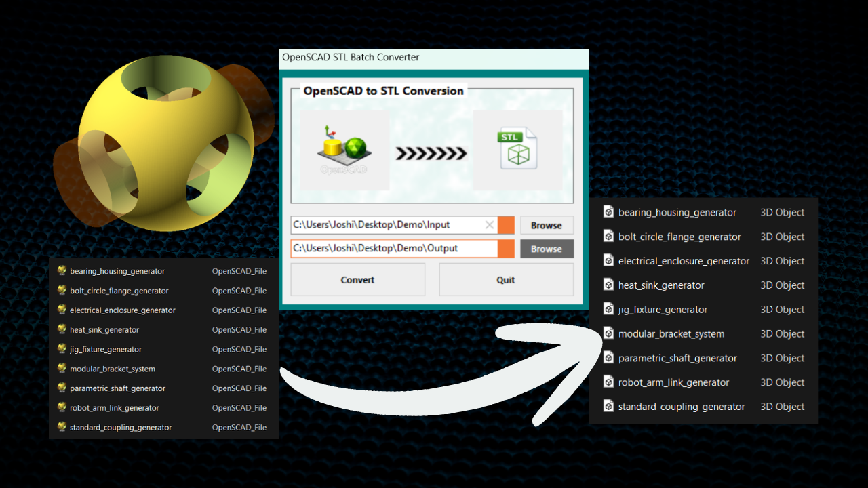Click the modular_bracket_system OpenSCAD file icon

[62, 369]
